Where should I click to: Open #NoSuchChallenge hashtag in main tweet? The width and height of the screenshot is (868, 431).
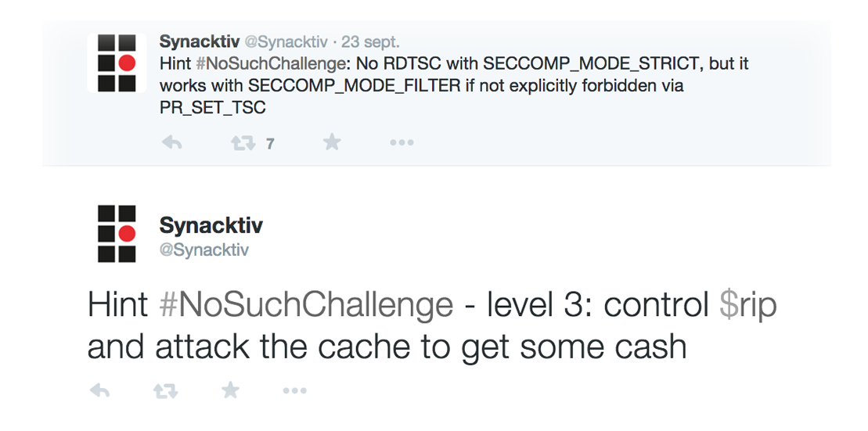pos(306,305)
